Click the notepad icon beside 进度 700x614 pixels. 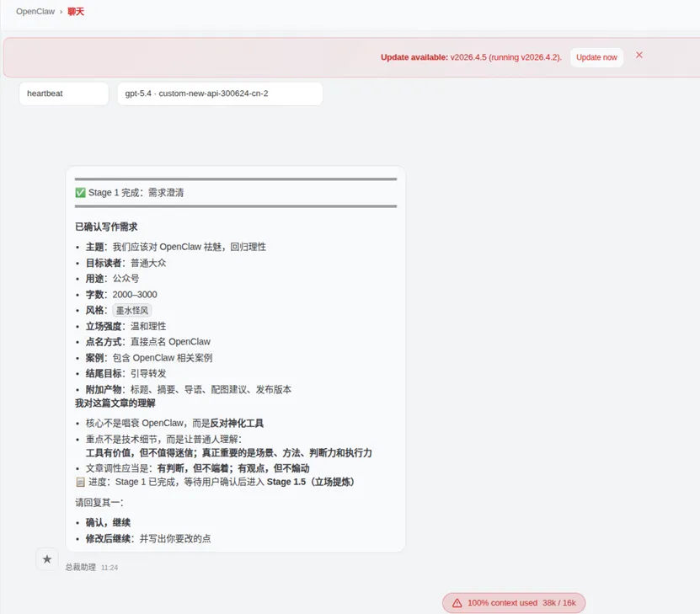(x=80, y=482)
